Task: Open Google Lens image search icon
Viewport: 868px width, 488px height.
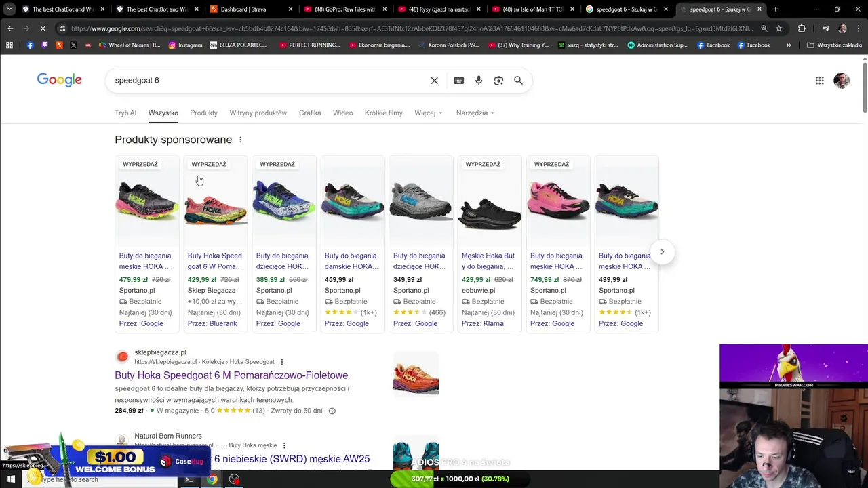Action: pyautogui.click(x=498, y=81)
